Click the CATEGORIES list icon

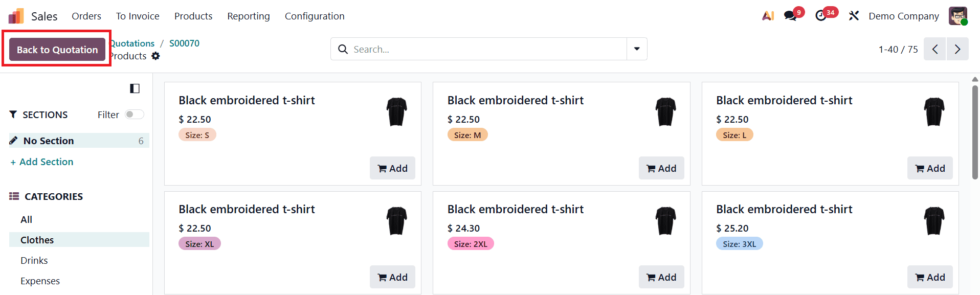[x=13, y=196]
